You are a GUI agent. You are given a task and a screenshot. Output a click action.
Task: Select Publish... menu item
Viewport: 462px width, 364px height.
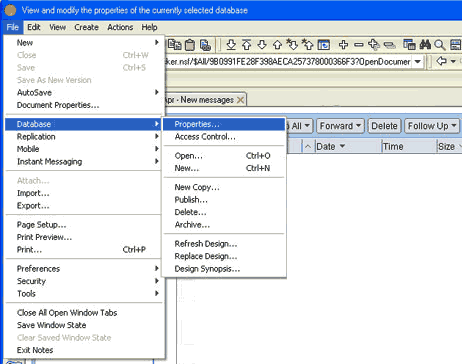pyautogui.click(x=224, y=200)
